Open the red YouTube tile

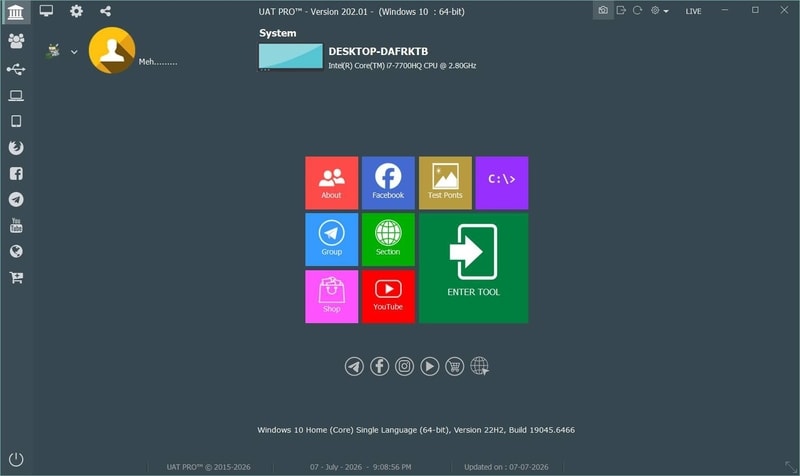[x=388, y=296]
